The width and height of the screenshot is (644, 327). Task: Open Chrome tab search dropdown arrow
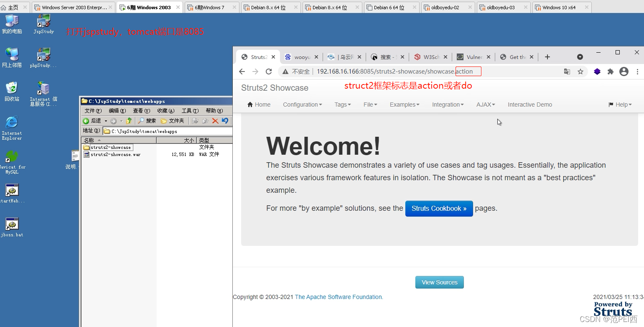(x=580, y=57)
